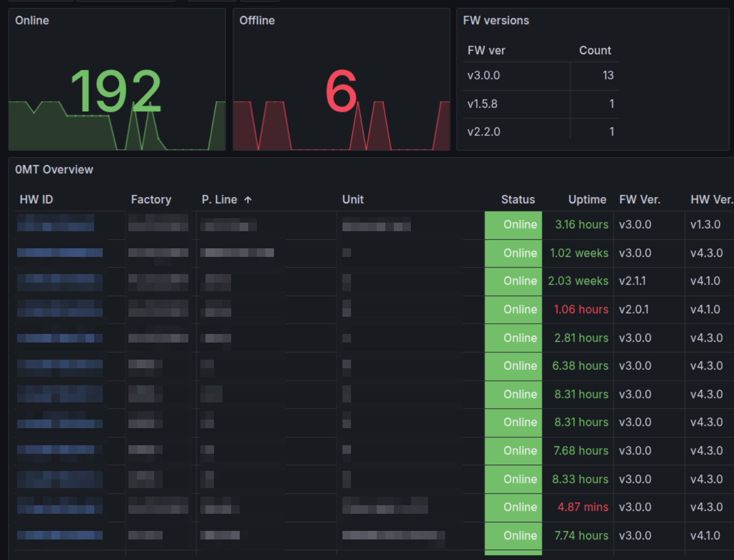Click the 4.87 mins uptime cell
The image size is (734, 560).
click(583, 507)
